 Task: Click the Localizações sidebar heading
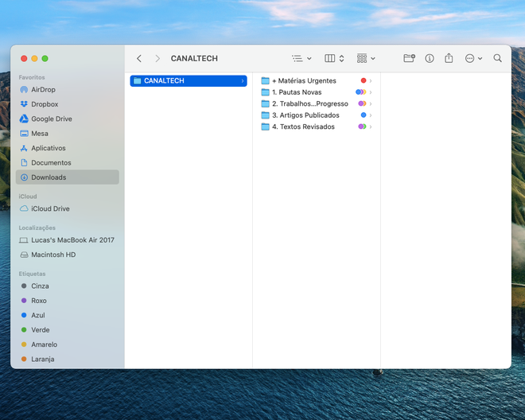pos(37,227)
